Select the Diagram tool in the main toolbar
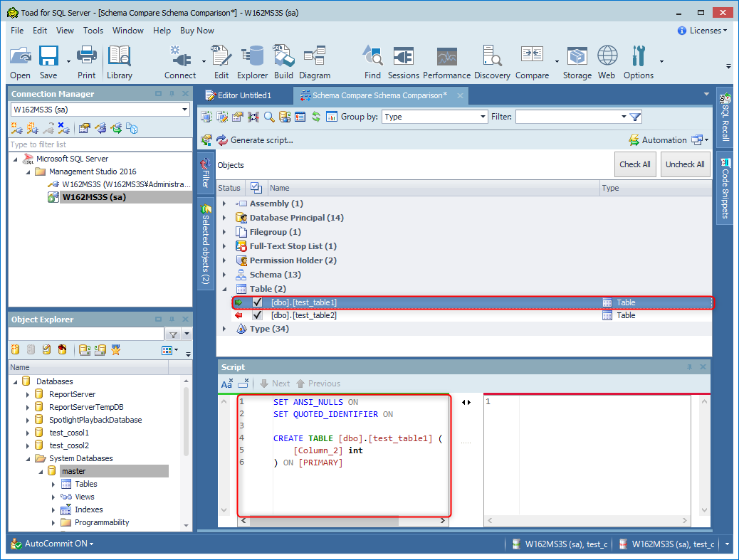The width and height of the screenshot is (739, 560). [315, 62]
